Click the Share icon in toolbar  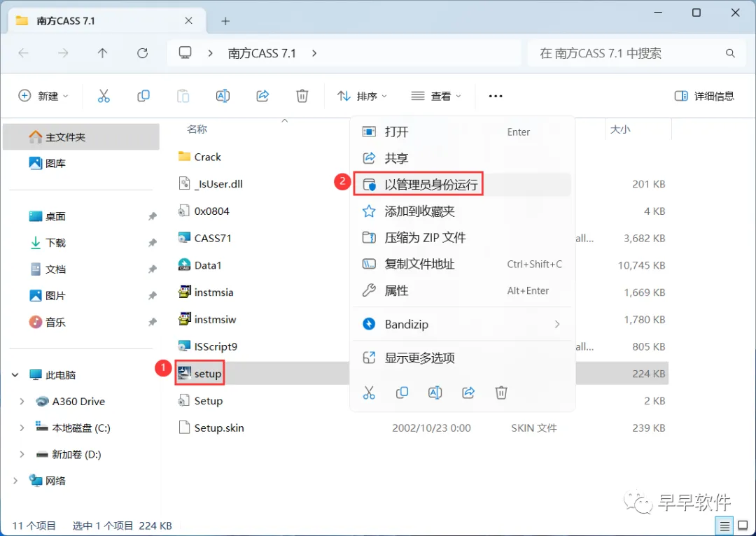262,96
